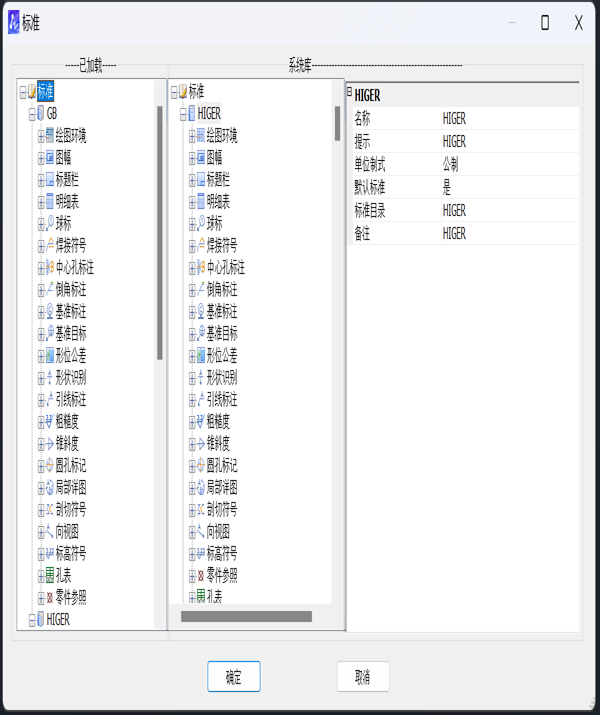Maximize the 标准 dialog window
The height and width of the screenshot is (715, 600).
click(x=545, y=22)
